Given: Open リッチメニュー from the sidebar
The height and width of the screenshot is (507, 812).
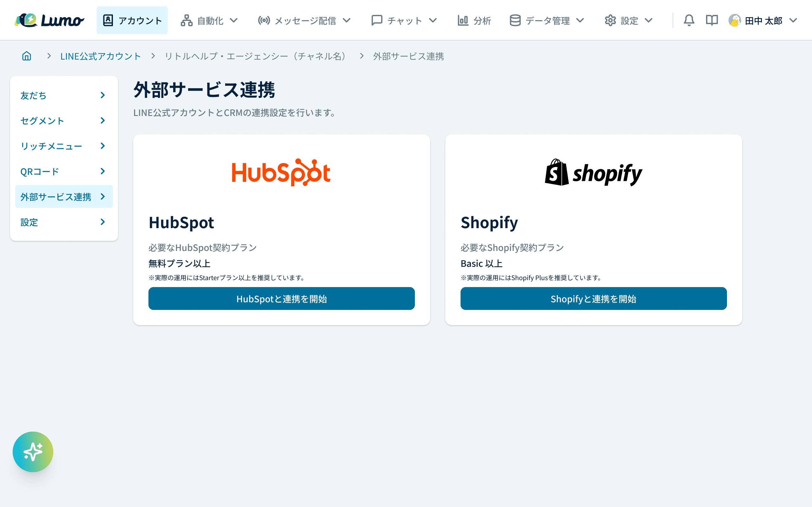Looking at the screenshot, I should point(51,146).
